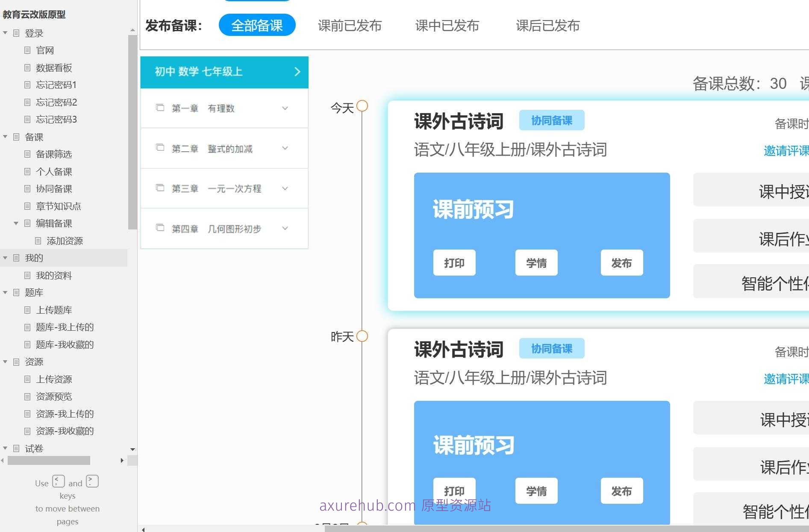Open the 忘记密码2 page
The width and height of the screenshot is (809, 532).
56,102
